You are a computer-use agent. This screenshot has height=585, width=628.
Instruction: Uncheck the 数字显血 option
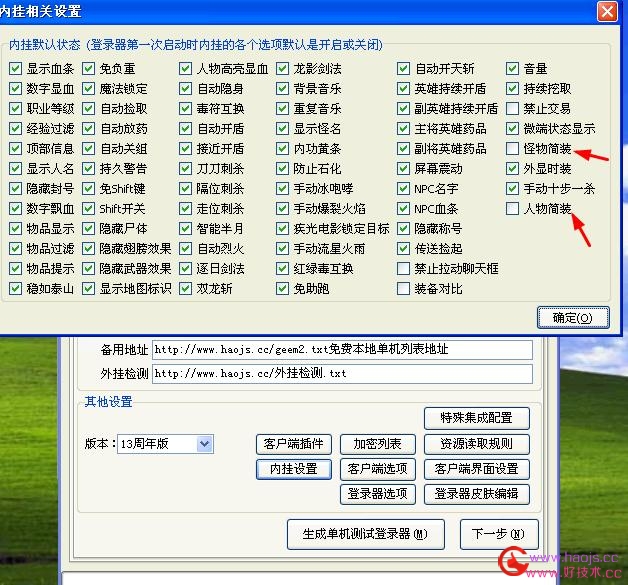pyautogui.click(x=15, y=88)
